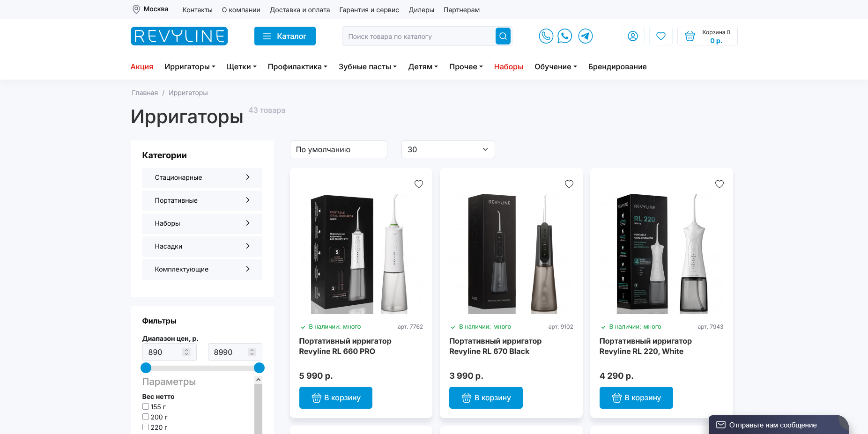Open Насадки category

tap(202, 246)
